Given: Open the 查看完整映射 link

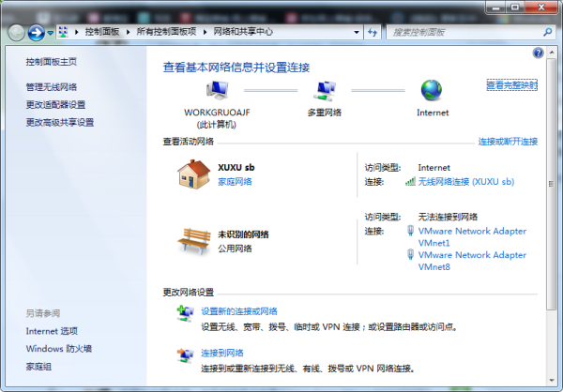Looking at the screenshot, I should [x=512, y=85].
